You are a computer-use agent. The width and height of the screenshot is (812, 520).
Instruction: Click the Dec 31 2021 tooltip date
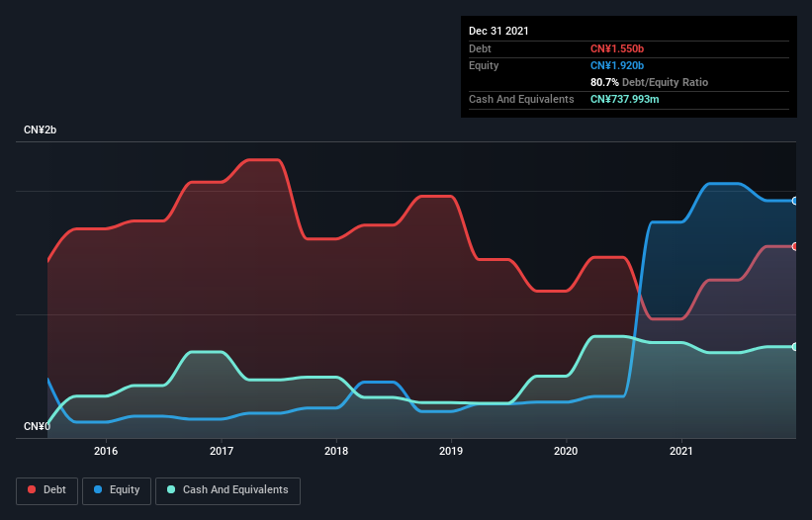click(x=498, y=31)
